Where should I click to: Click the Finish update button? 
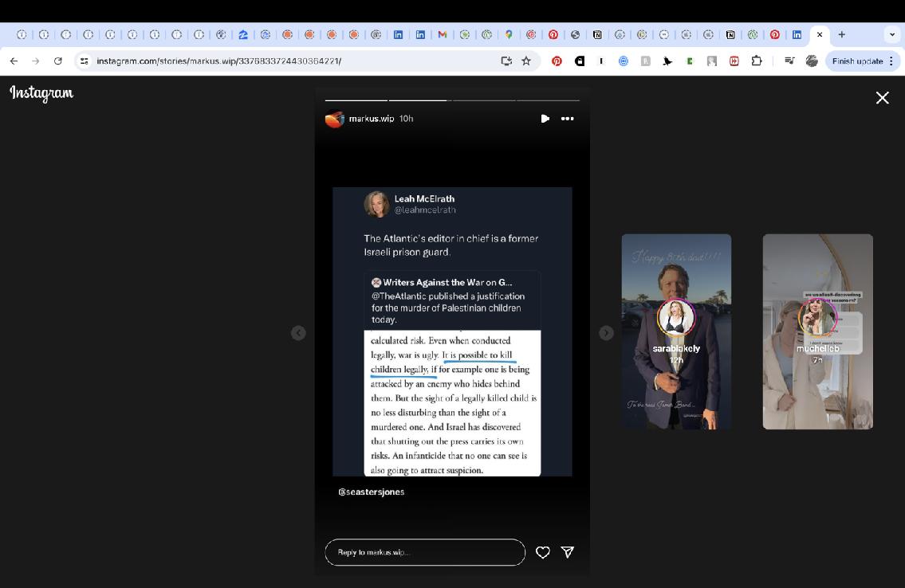857,61
